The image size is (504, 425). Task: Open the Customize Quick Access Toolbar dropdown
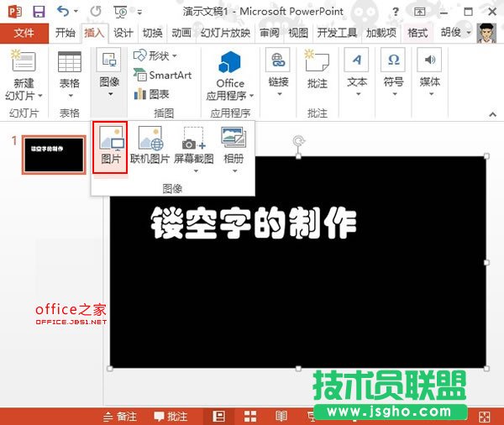(139, 13)
